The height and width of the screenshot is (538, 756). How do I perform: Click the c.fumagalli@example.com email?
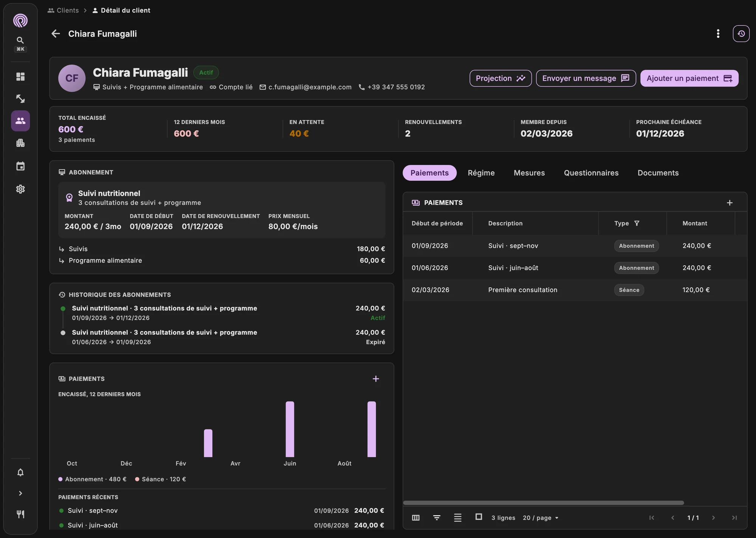tap(310, 87)
